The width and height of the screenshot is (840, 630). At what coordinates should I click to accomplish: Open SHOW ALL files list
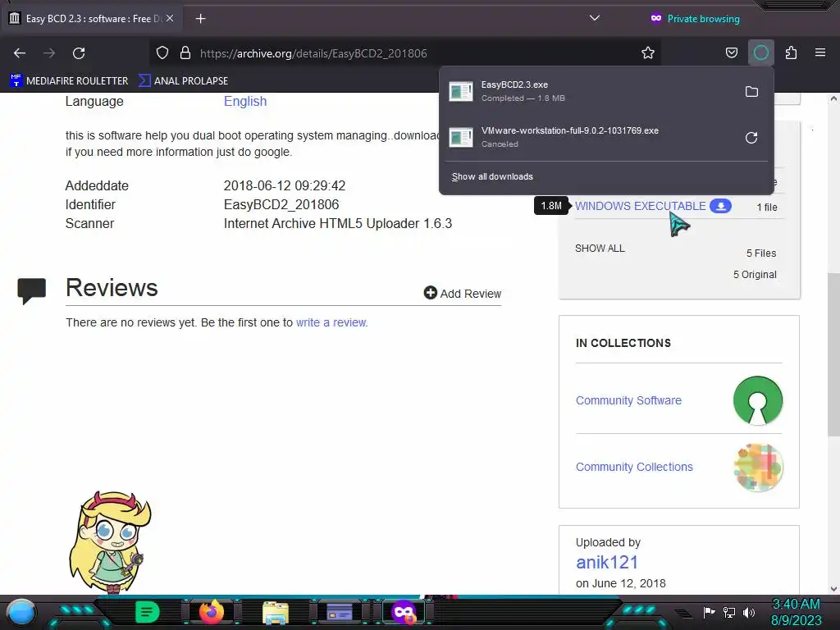point(600,249)
